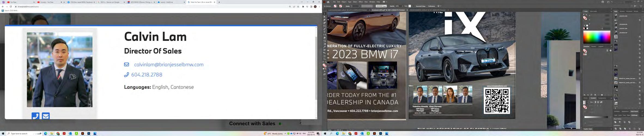Open the File menu in Illustrator

pyautogui.click(x=334, y=2)
